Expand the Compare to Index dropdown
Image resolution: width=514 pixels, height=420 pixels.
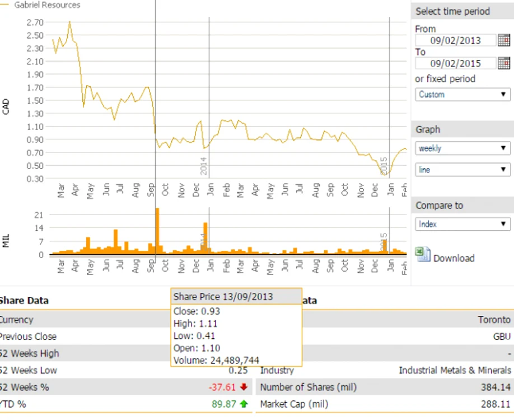[462, 224]
